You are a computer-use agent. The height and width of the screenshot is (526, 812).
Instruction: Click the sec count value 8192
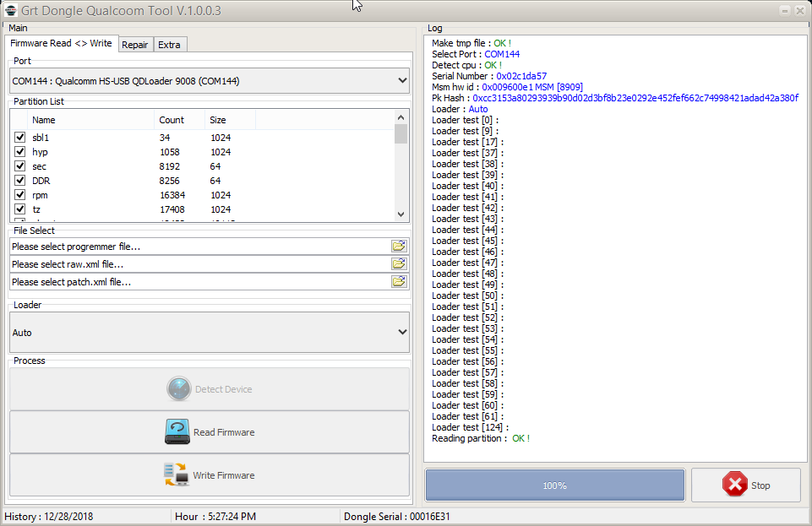tap(169, 166)
